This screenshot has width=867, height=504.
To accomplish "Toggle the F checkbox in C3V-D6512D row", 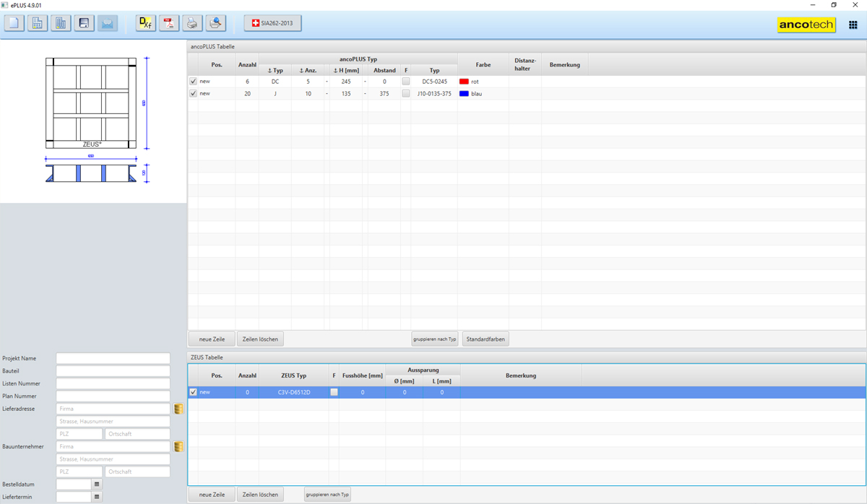I will tap(334, 392).
